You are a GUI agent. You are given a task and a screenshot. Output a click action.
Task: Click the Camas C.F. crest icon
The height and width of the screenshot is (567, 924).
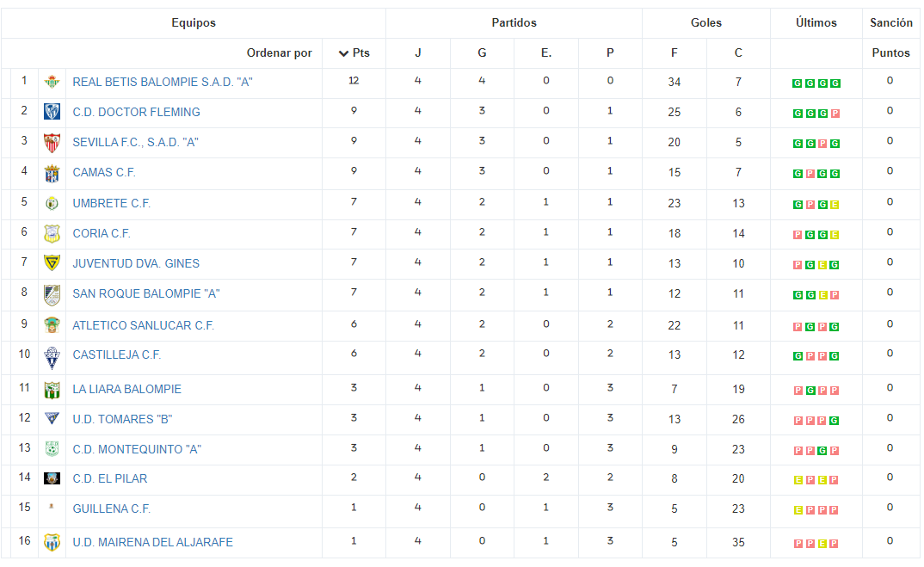coord(52,173)
